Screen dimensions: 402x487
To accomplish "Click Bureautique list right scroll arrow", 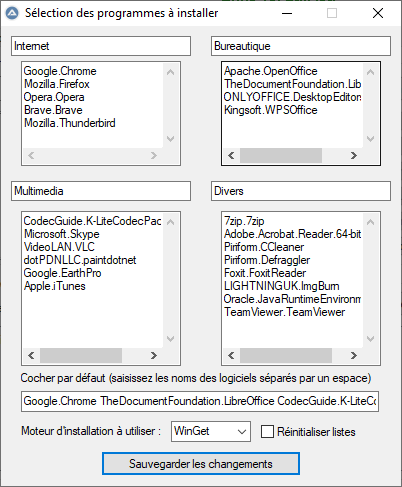I will 354,156.
